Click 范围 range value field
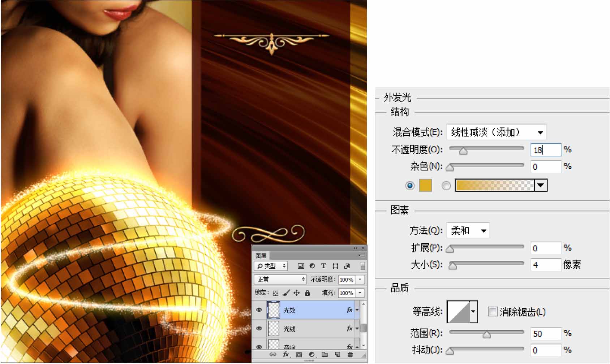 coord(546,333)
